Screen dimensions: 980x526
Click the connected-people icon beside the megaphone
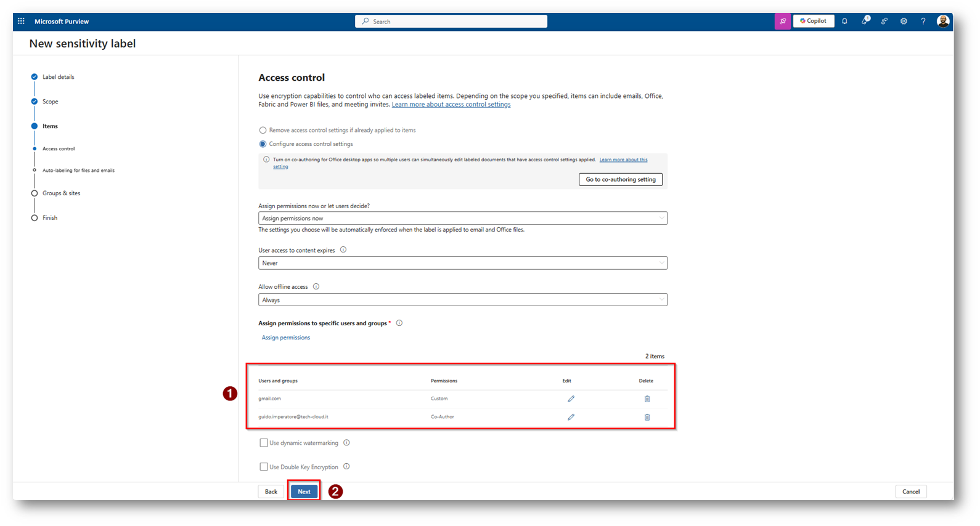click(x=884, y=21)
